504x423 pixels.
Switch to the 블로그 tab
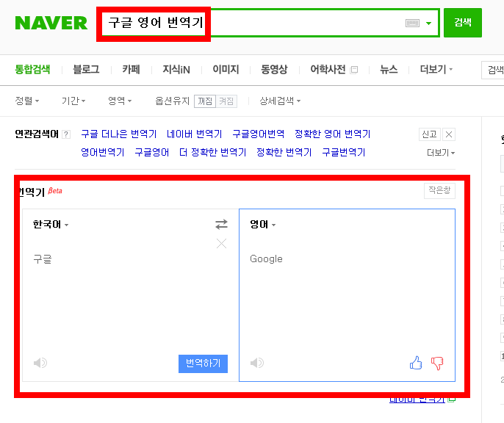point(86,69)
